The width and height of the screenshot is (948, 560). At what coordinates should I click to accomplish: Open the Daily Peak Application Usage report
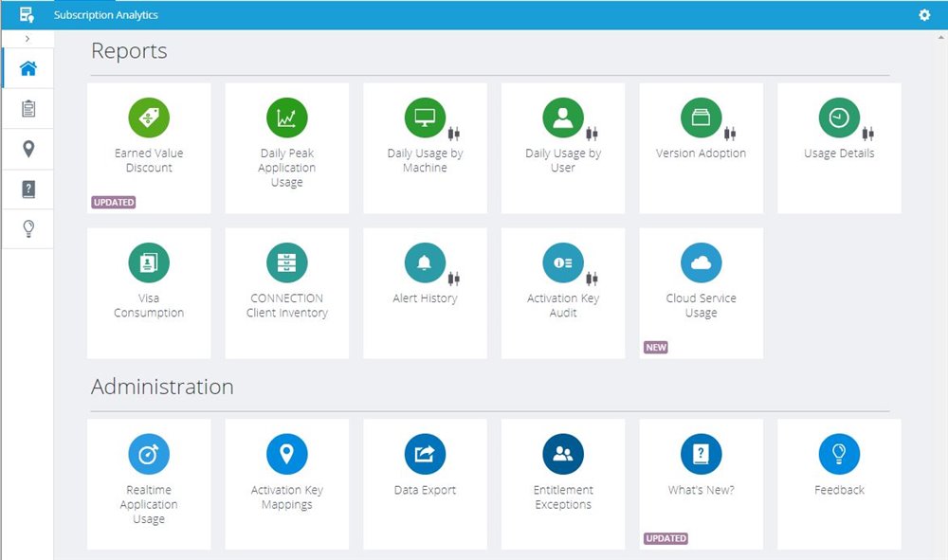click(x=286, y=142)
